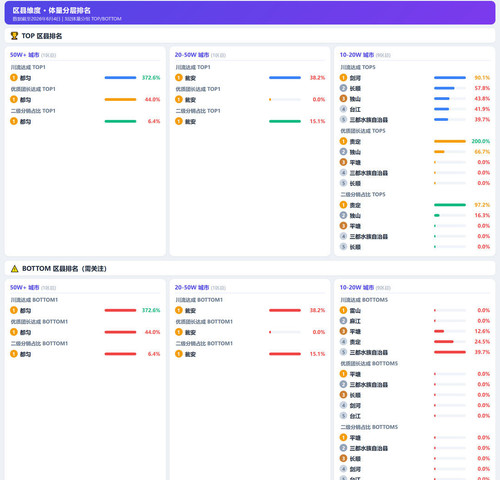Click orange progress bar for 贵定 200.0%
Image resolution: width=500 pixels, height=480 pixels.
pos(450,141)
